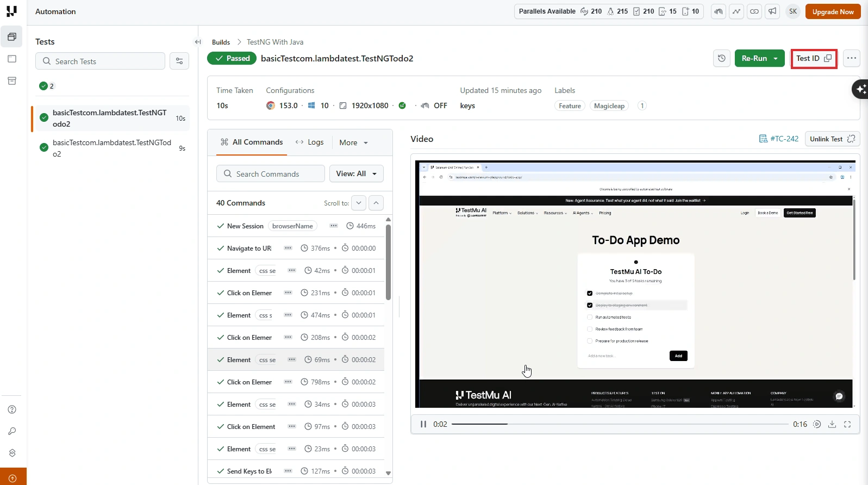Jump down with Scroll to chevron
This screenshot has width=868, height=485.
click(x=359, y=203)
